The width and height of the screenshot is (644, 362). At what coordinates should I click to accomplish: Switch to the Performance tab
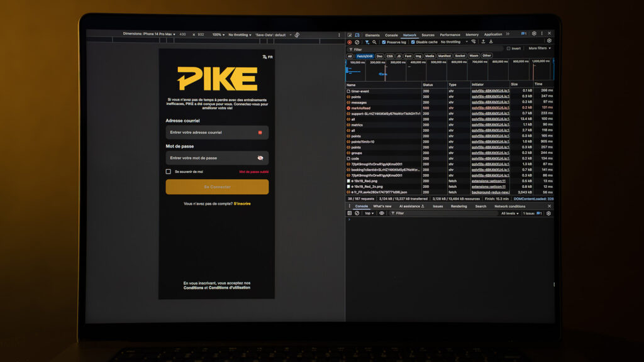tap(450, 35)
